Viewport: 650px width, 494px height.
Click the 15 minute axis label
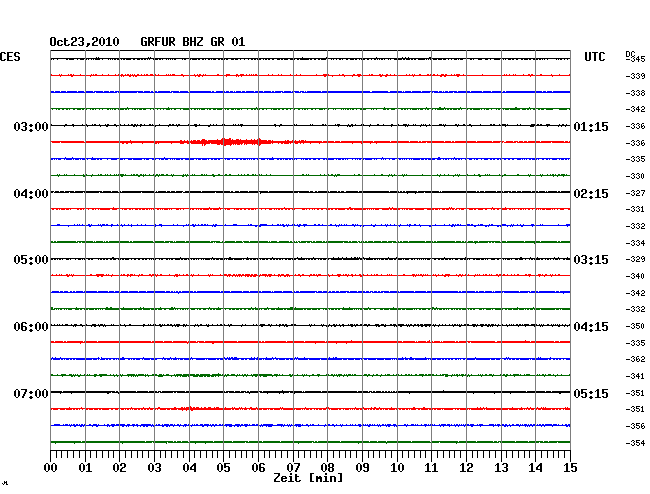pyautogui.click(x=570, y=468)
